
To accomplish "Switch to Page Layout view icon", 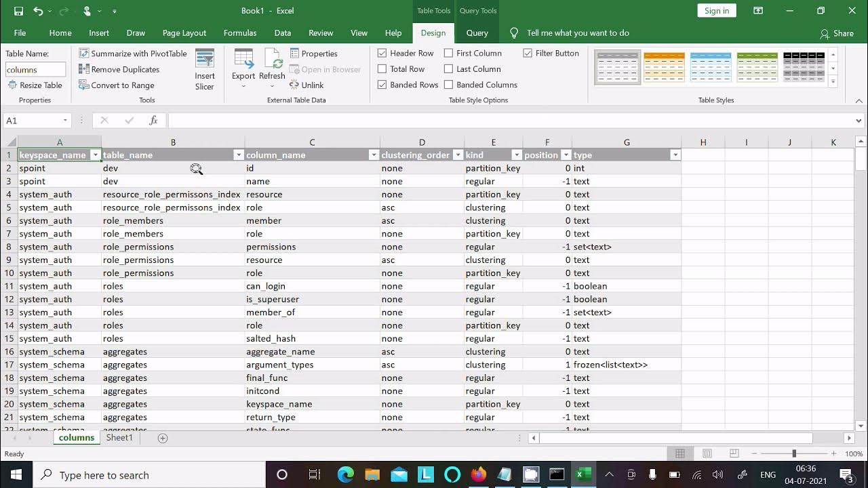I will point(707,453).
